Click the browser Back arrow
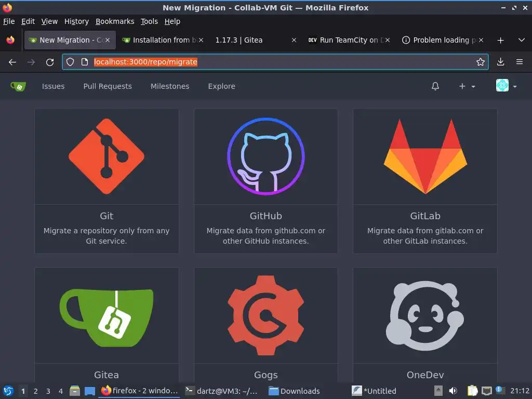This screenshot has width=532, height=399. pyautogui.click(x=12, y=62)
